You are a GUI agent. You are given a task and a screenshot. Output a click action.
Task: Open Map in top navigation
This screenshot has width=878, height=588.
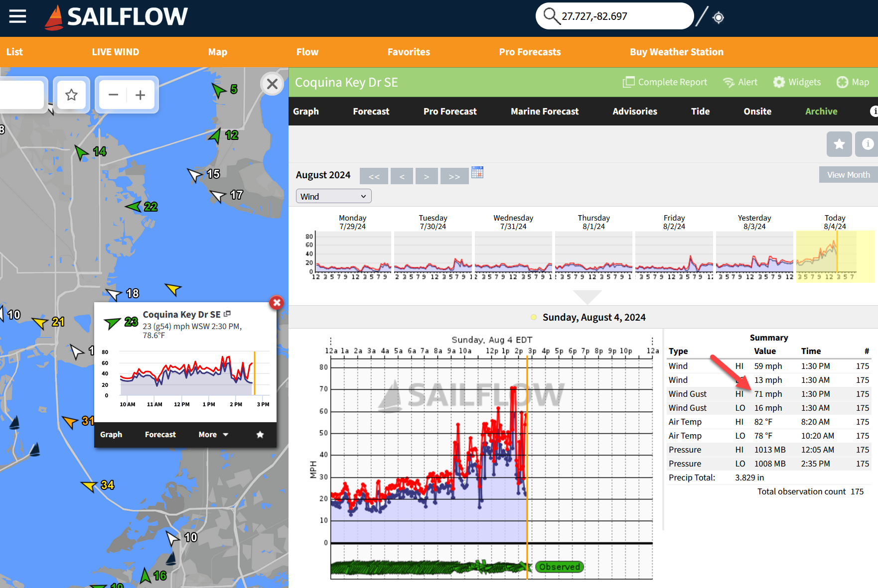click(218, 52)
